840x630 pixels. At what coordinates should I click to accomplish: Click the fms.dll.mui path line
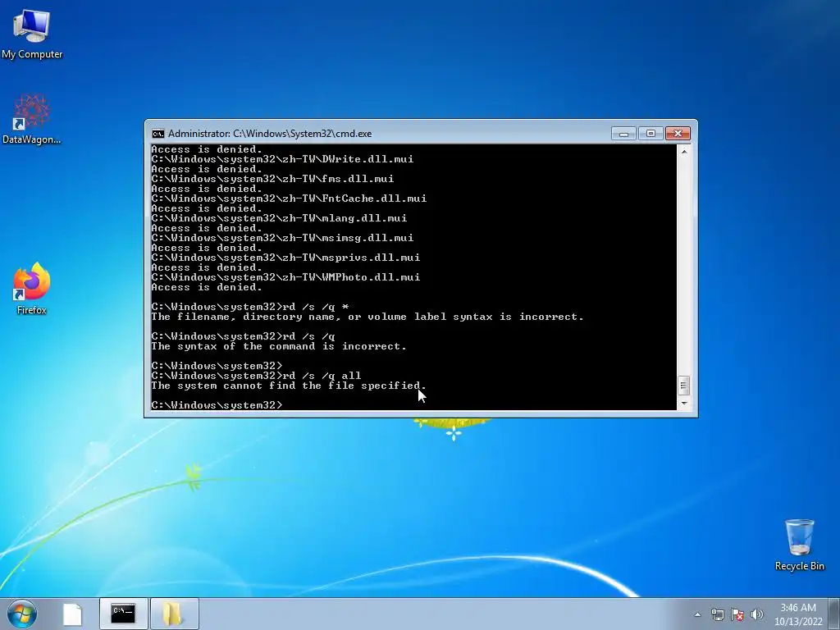click(x=272, y=179)
